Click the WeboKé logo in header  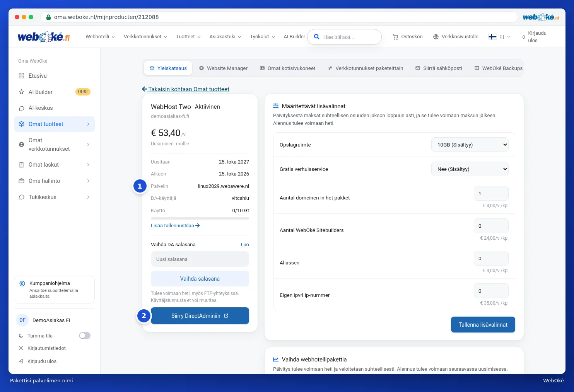(44, 37)
